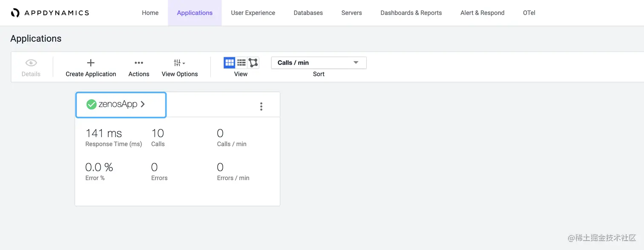Click the 141 ms response time value
644x250 pixels.
(103, 133)
